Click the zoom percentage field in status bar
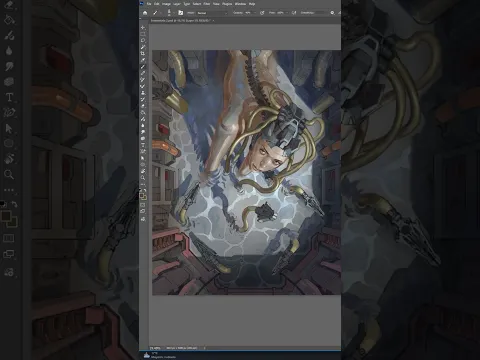The height and width of the screenshot is (360, 480). point(155,348)
